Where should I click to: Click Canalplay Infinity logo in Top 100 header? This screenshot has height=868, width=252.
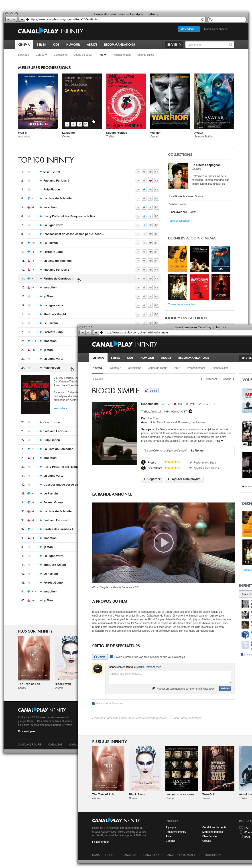[50, 31]
